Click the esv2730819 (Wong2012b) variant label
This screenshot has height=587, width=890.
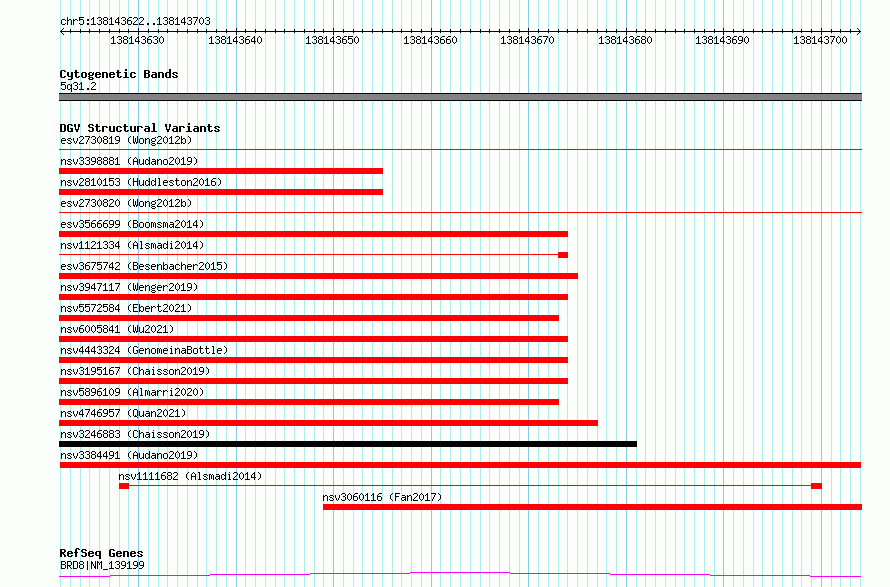(x=126, y=140)
